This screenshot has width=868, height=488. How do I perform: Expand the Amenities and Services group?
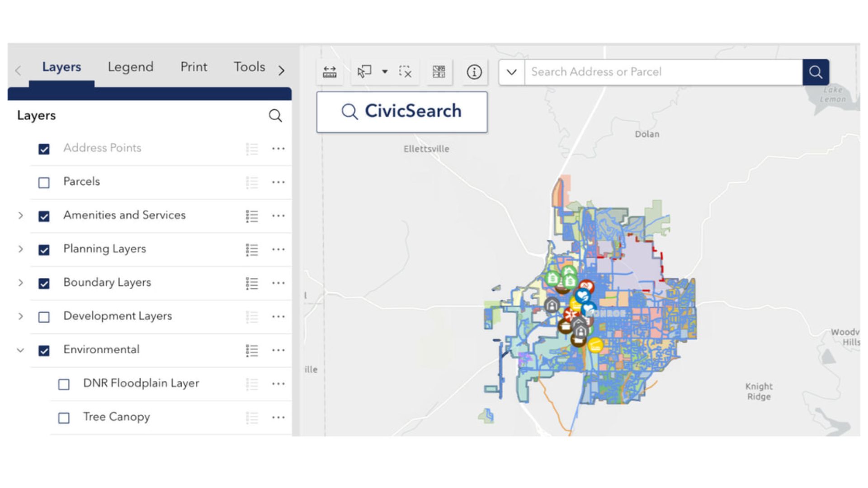click(x=20, y=216)
